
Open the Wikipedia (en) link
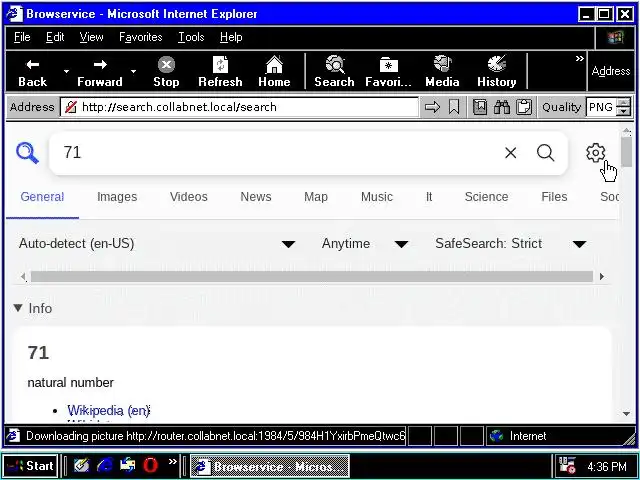109,410
